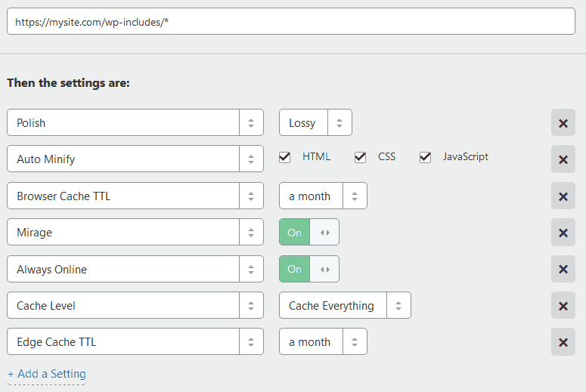This screenshot has width=586, height=392.
Task: Change Browser Cache TTL a month value
Action: pos(323,196)
